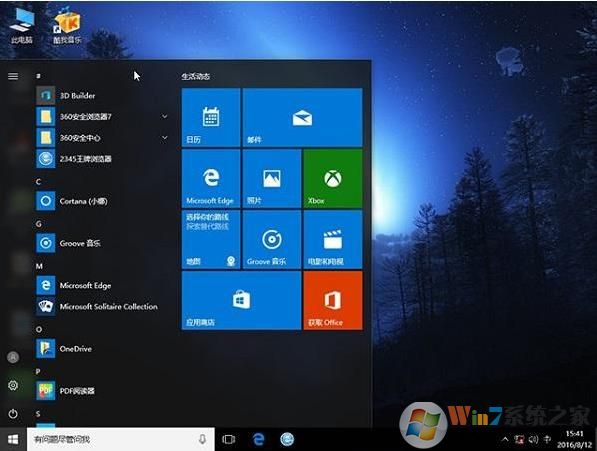Open the 获取 Office tile
Viewport: 597px width, 451px height.
[x=333, y=300]
